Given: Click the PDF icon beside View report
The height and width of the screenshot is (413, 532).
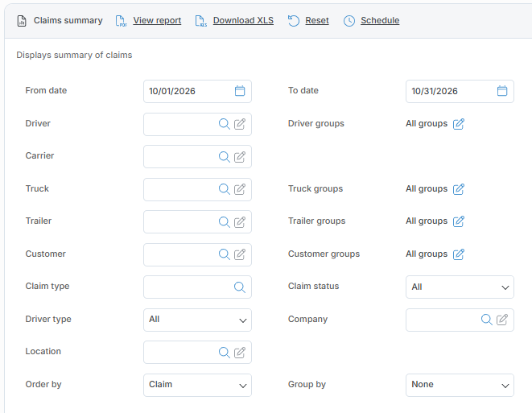Looking at the screenshot, I should click(121, 21).
